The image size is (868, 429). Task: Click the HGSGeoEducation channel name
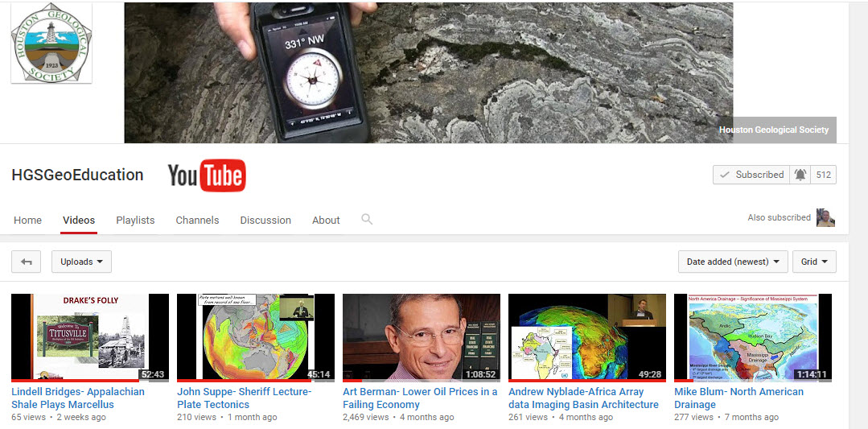coord(77,175)
